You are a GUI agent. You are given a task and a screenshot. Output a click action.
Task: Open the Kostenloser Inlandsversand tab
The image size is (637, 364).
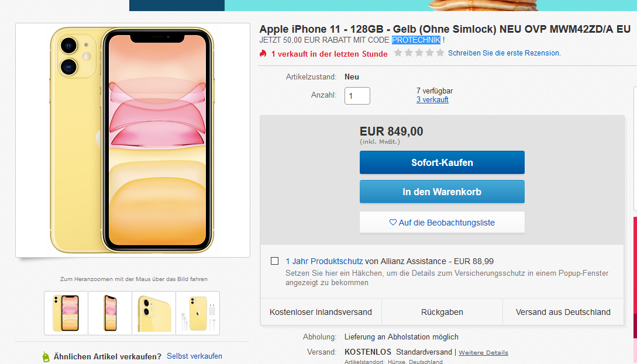coord(321,312)
